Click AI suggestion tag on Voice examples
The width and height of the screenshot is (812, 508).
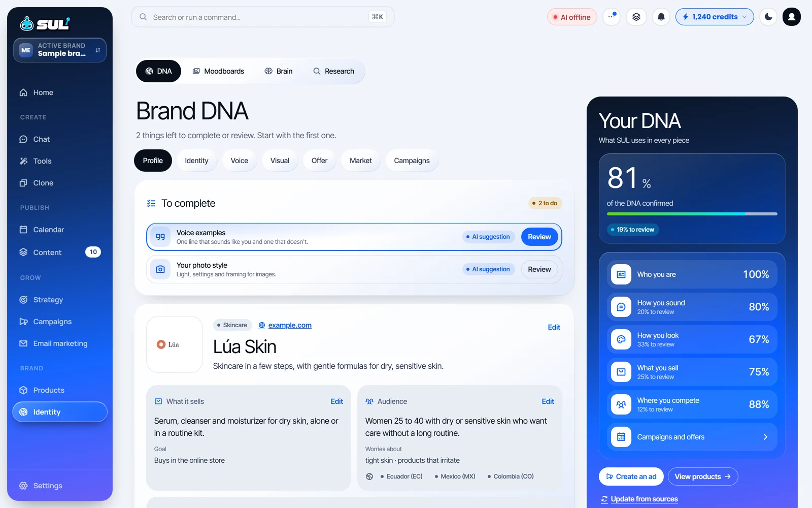(489, 237)
